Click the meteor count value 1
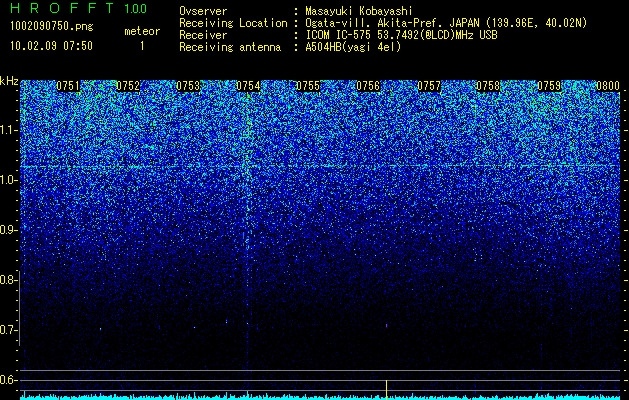The width and height of the screenshot is (629, 400). tap(142, 46)
